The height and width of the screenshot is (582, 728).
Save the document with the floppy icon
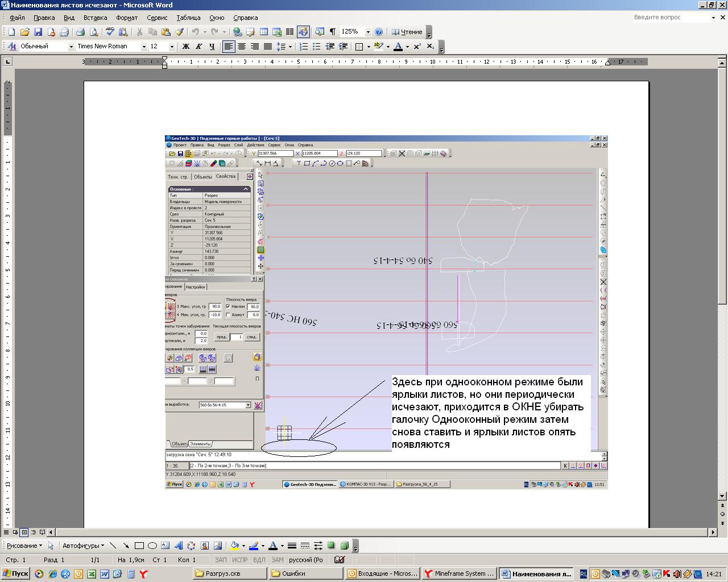click(38, 32)
